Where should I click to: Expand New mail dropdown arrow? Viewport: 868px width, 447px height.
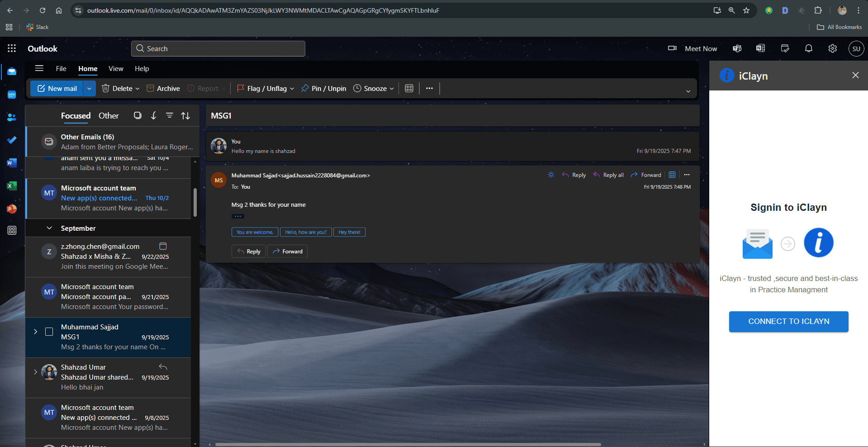pyautogui.click(x=89, y=89)
